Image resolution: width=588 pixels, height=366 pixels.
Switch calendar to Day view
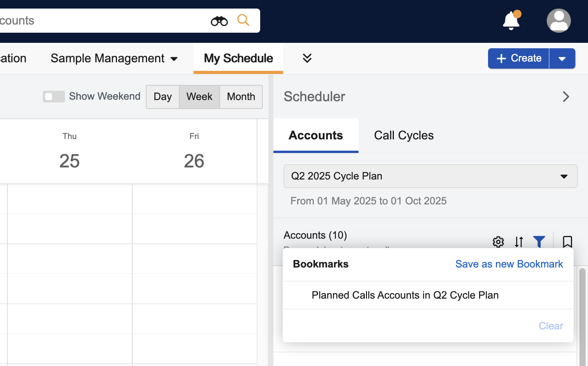(x=163, y=97)
